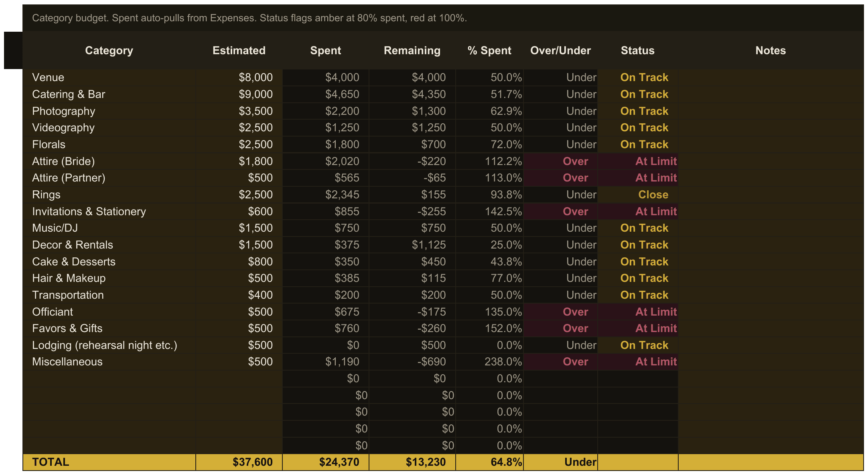Select the Florals category cell
Viewport: 868px width, 475px height.
point(109,145)
